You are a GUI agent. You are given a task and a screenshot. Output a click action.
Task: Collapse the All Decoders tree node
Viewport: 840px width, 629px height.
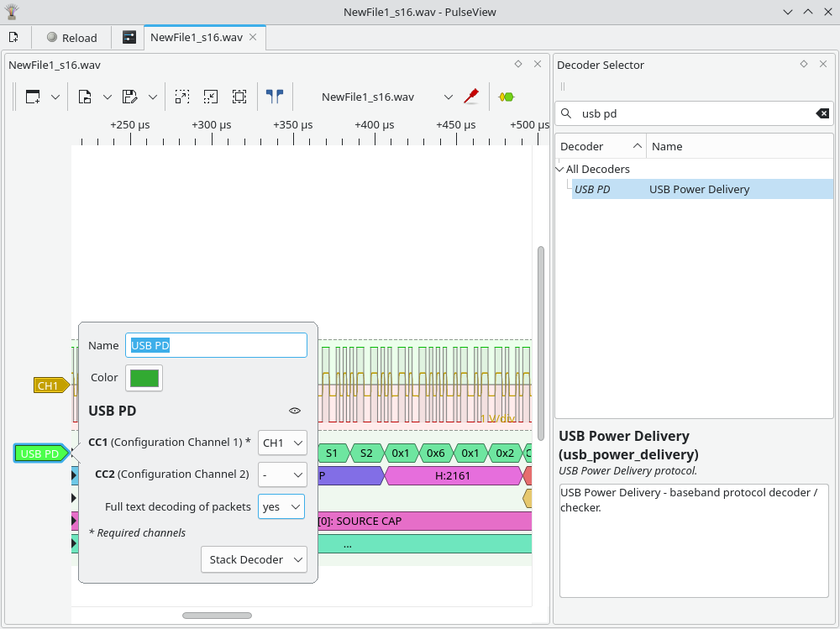[559, 170]
